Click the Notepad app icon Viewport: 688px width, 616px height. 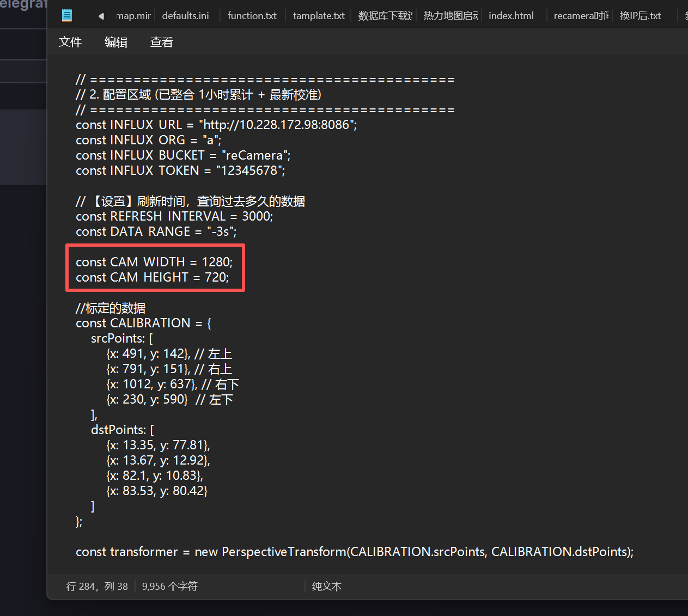[67, 15]
